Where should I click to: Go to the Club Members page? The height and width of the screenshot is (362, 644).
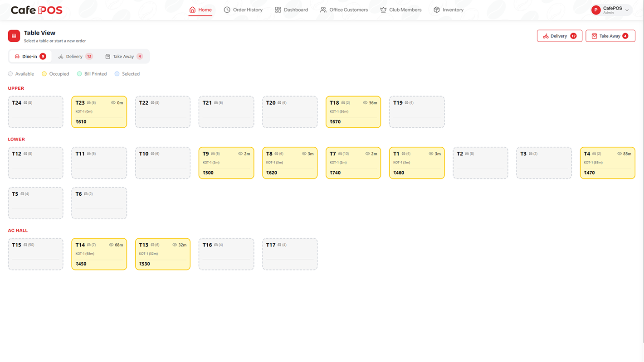tap(401, 10)
